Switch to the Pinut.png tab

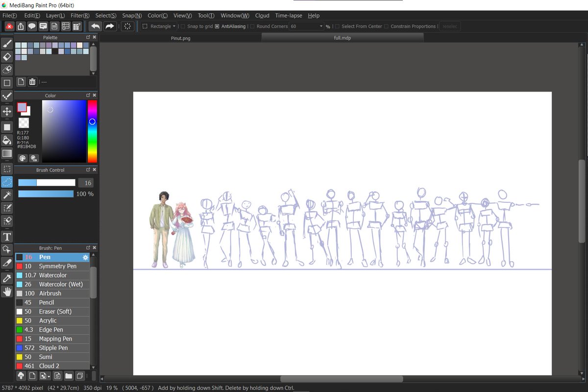click(x=180, y=38)
